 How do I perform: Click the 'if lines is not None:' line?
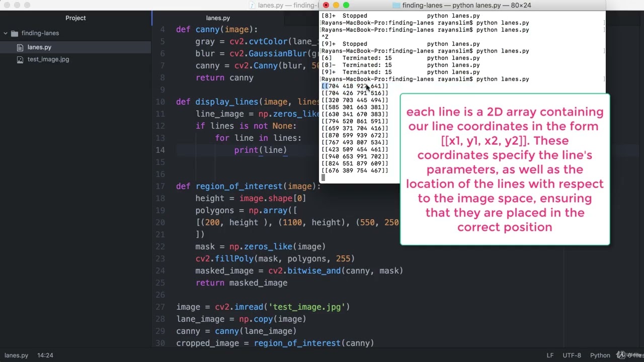246,126
